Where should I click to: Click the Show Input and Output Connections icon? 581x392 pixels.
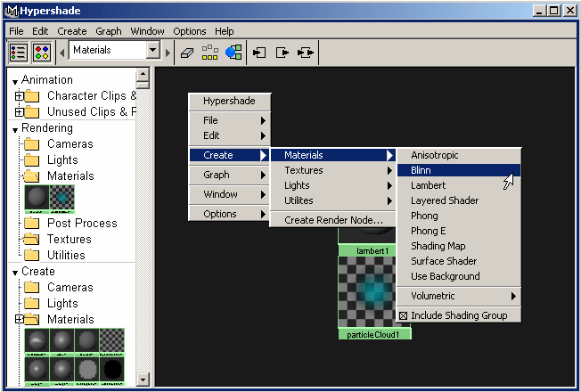pos(306,53)
